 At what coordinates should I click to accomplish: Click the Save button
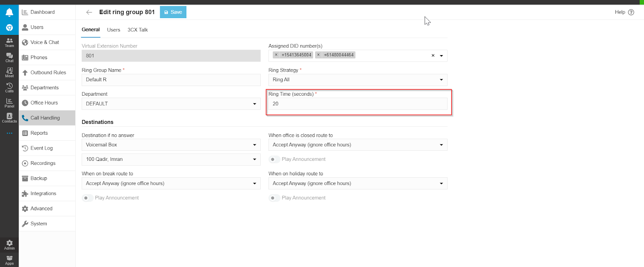click(x=173, y=12)
